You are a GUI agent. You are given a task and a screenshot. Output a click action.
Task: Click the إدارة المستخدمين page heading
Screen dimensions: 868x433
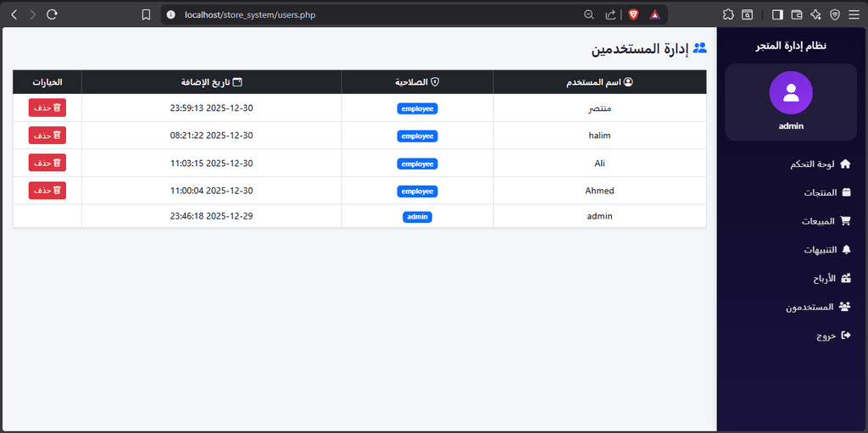pyautogui.click(x=641, y=49)
